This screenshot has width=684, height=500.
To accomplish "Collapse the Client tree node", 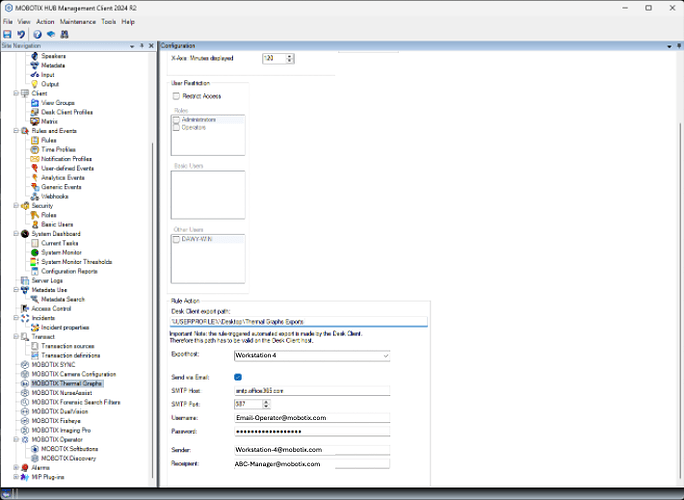I will [16, 93].
